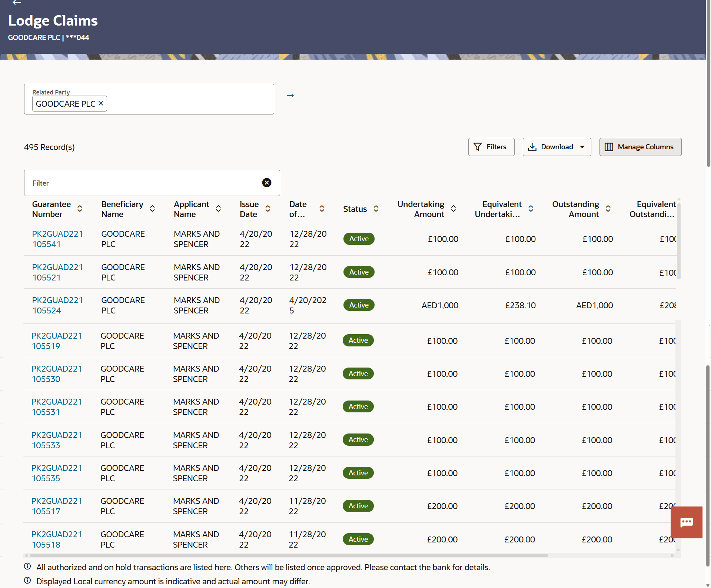Click the back arrow above Lodge Claims
The image size is (711, 588).
(x=16, y=3)
